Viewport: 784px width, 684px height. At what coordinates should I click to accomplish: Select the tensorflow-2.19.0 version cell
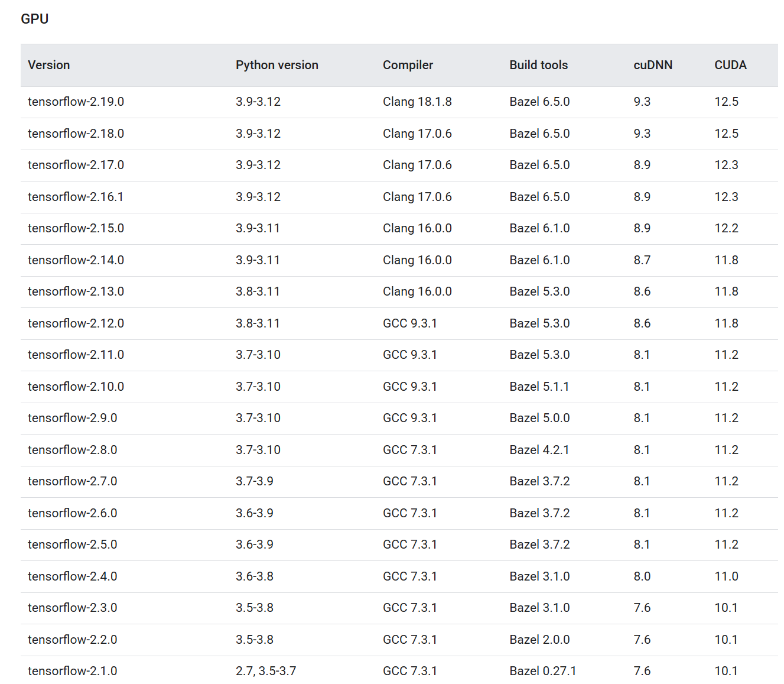[x=76, y=102]
